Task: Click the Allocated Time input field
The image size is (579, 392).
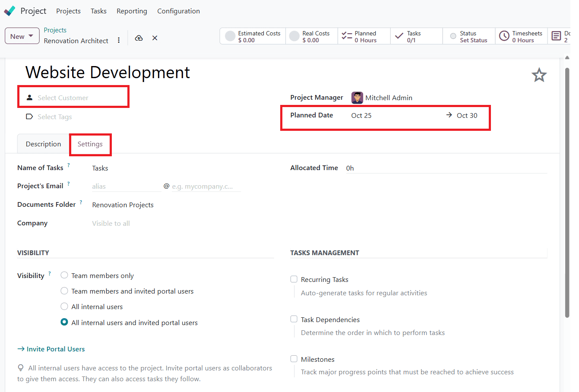Action: tap(446, 168)
